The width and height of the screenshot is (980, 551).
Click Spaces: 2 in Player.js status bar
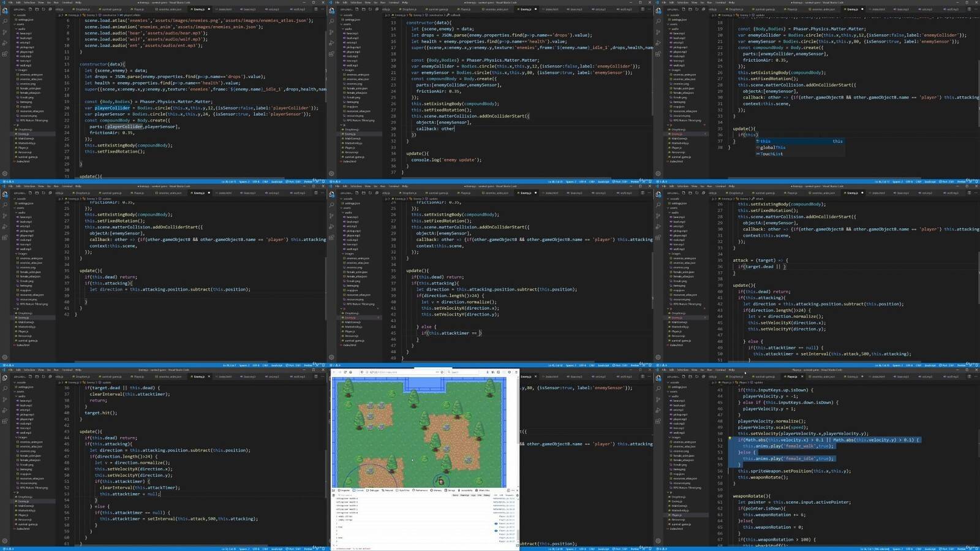click(x=897, y=549)
